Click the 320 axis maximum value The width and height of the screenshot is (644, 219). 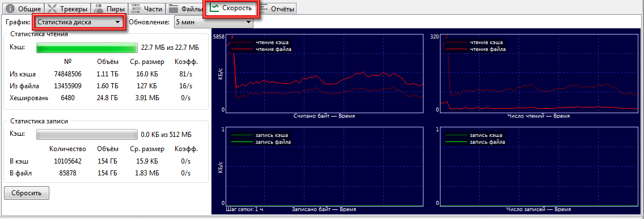click(x=435, y=37)
